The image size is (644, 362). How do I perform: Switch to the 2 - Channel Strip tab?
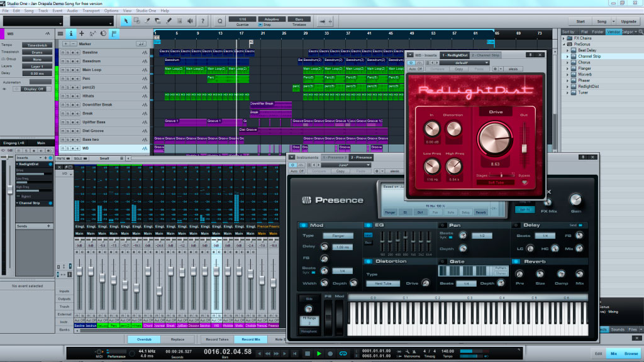485,55
